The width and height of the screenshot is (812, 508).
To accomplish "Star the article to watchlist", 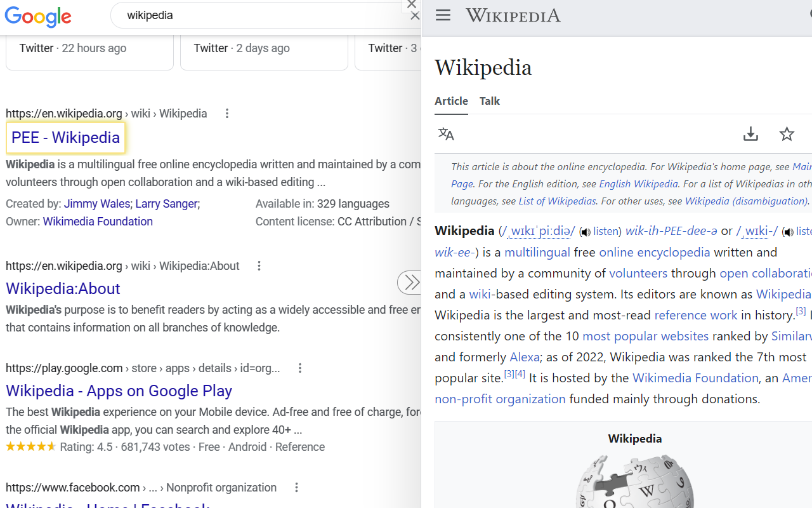I will (x=787, y=134).
